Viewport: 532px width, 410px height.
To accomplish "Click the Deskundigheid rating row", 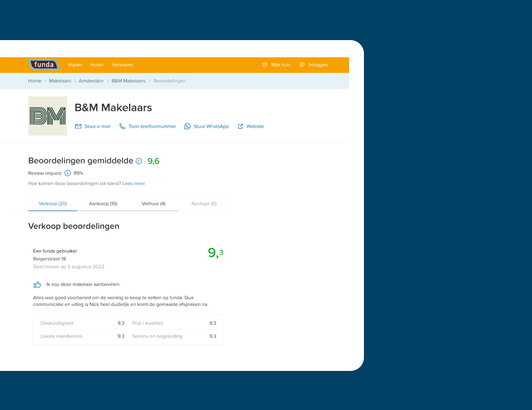I will [82, 323].
